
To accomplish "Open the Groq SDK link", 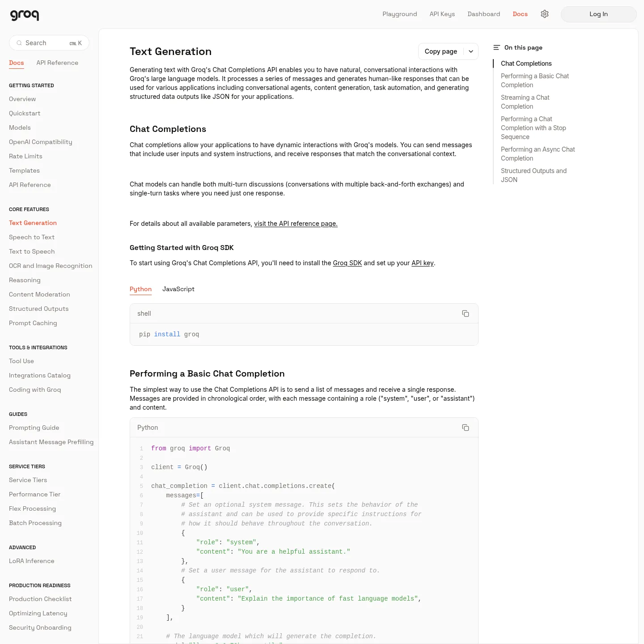I will [347, 263].
